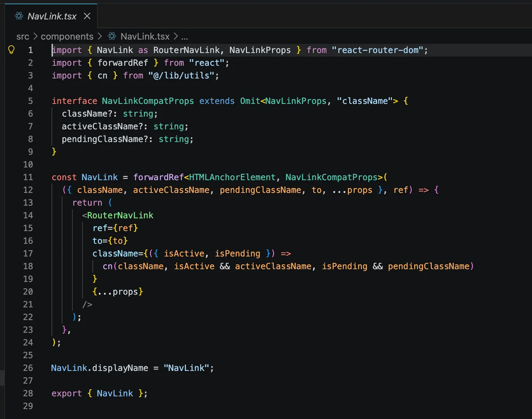Image resolution: width=532 pixels, height=419 pixels.
Task: Click the export keyword on line 28
Action: click(66, 393)
